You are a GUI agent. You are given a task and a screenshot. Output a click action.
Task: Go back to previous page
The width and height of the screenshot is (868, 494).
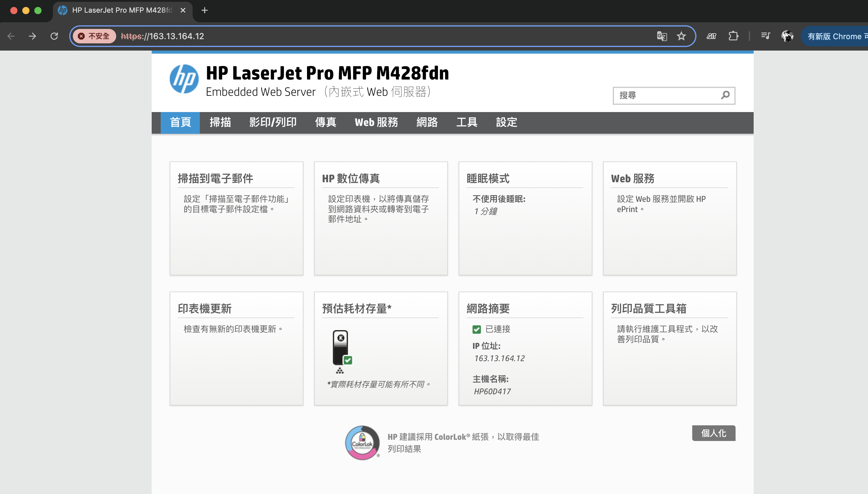tap(11, 36)
